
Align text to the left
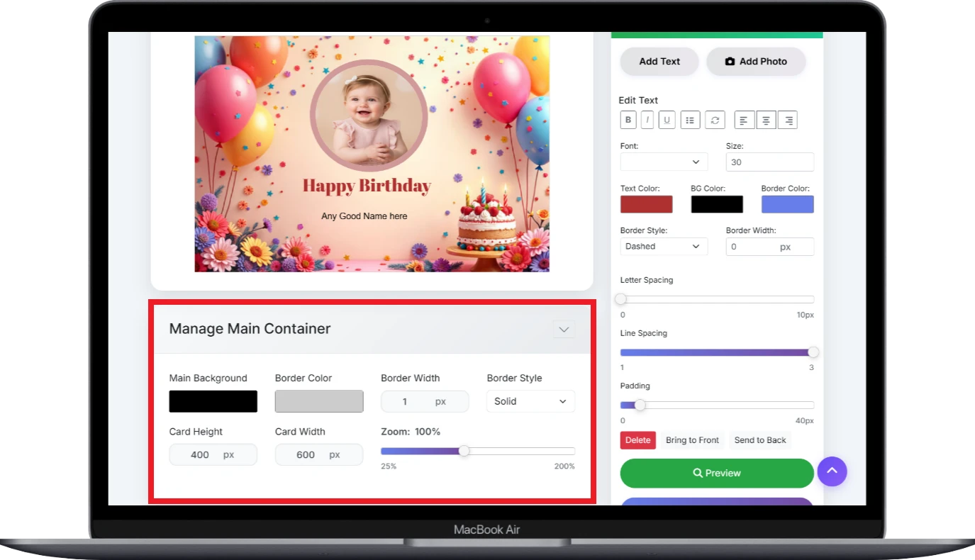coord(744,121)
